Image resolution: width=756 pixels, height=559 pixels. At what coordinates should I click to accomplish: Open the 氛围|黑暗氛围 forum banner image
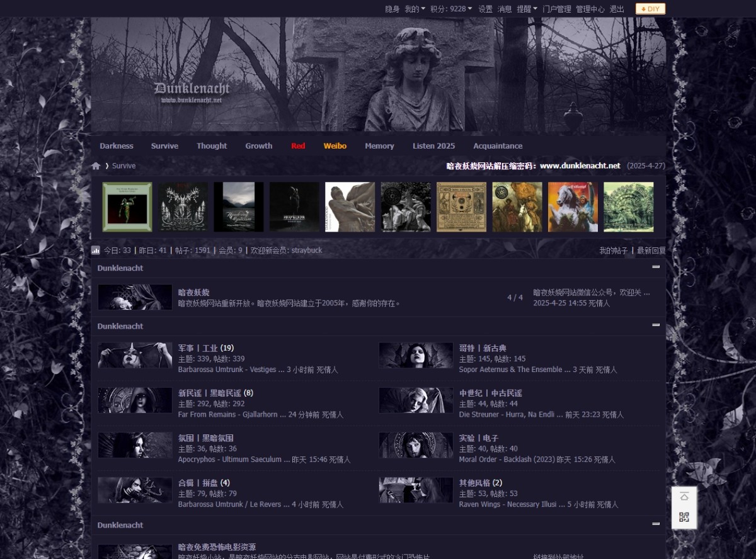pyautogui.click(x=135, y=445)
